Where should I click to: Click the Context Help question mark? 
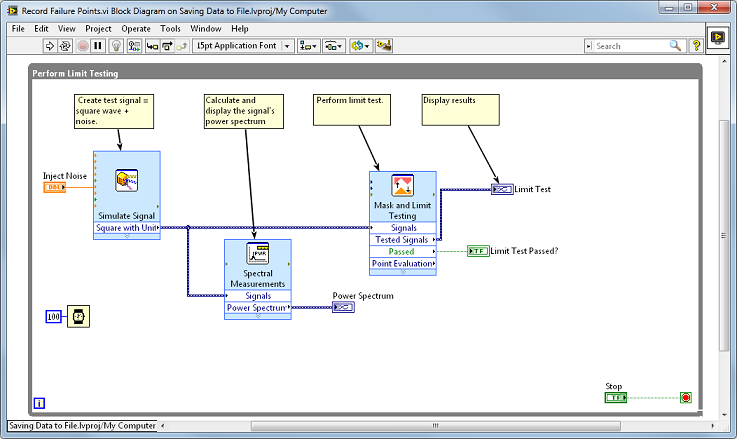coord(695,46)
